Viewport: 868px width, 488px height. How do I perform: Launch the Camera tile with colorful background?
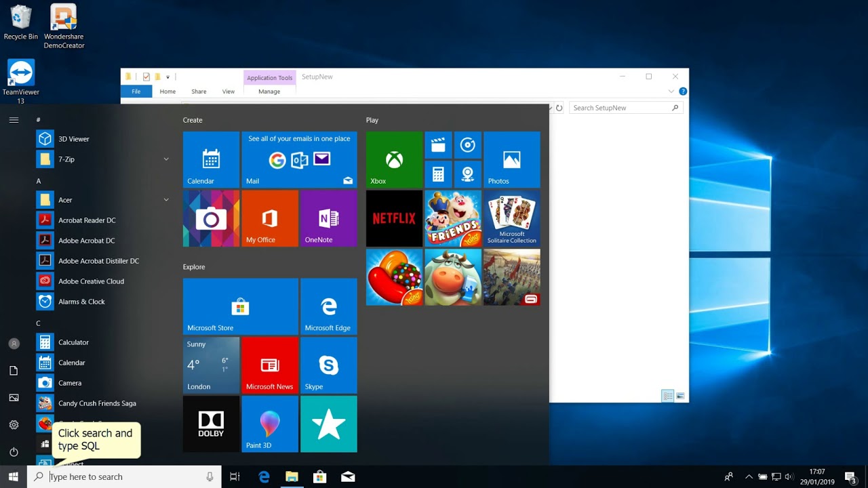point(211,218)
